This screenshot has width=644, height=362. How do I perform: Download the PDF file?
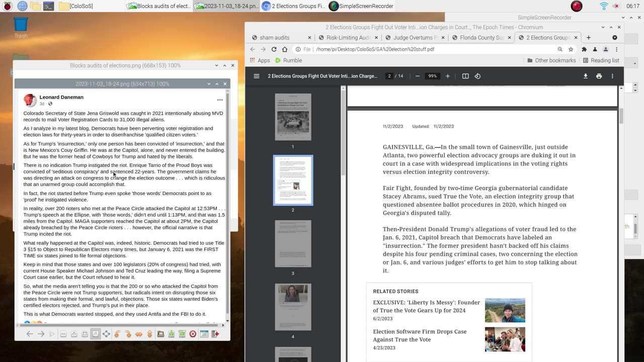point(586,76)
